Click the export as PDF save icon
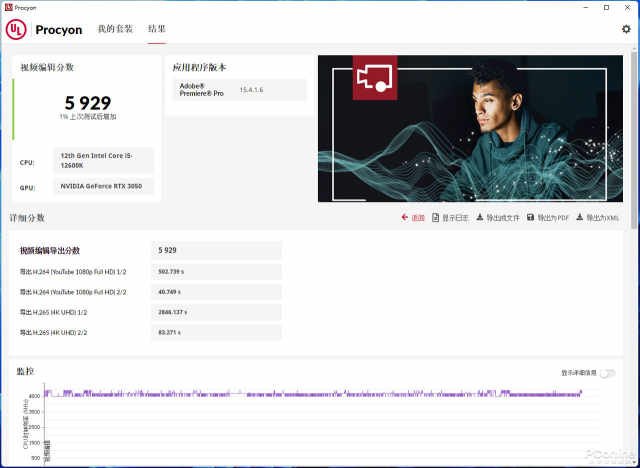640x468 pixels. (x=530, y=217)
